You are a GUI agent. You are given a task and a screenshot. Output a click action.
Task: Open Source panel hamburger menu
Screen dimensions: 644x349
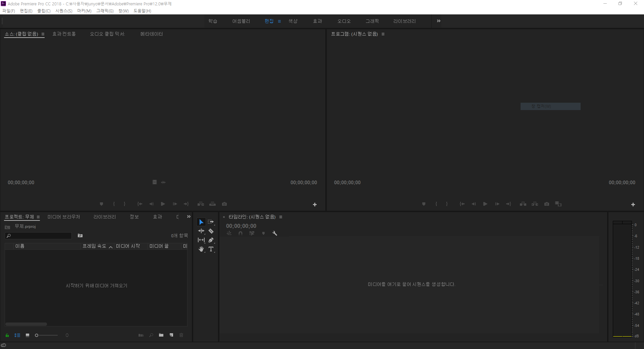(x=43, y=34)
